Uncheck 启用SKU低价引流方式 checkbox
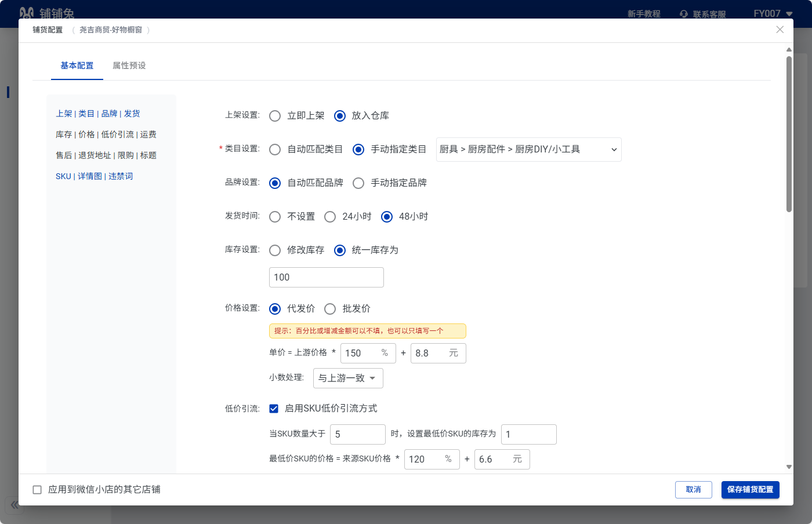The image size is (812, 524). point(274,409)
